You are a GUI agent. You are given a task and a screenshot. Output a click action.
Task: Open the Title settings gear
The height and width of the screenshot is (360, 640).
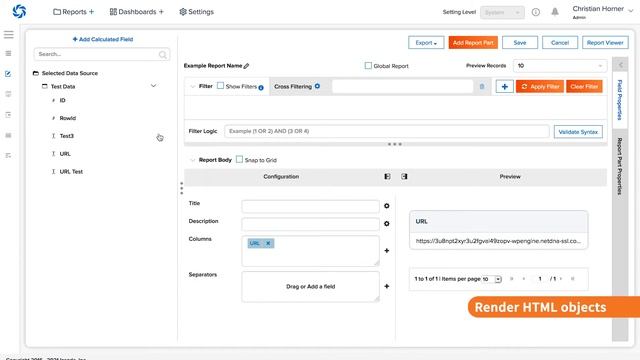point(387,206)
